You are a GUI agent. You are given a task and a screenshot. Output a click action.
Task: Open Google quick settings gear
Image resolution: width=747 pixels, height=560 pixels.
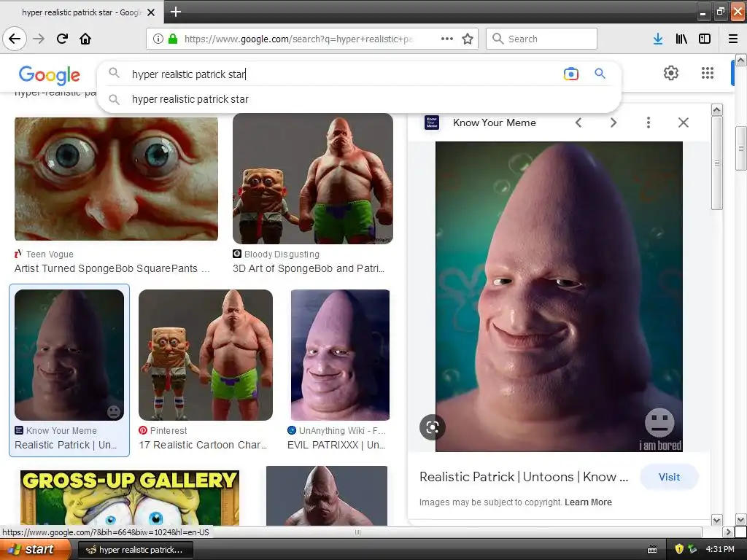(671, 73)
